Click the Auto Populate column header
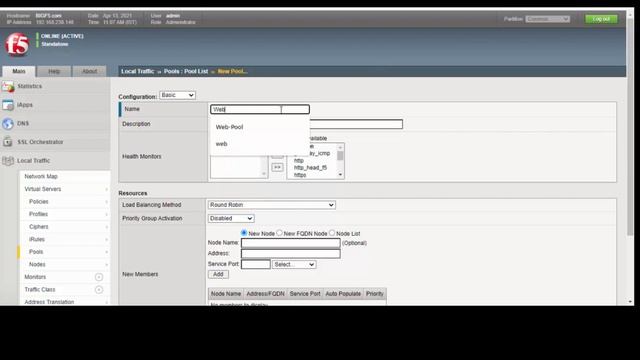This screenshot has width=640, height=360. coord(343,294)
